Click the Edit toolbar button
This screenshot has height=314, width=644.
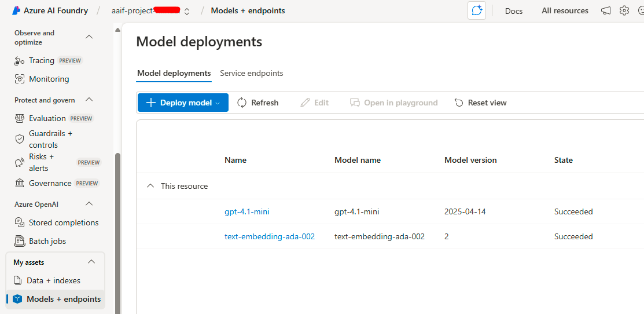point(315,103)
